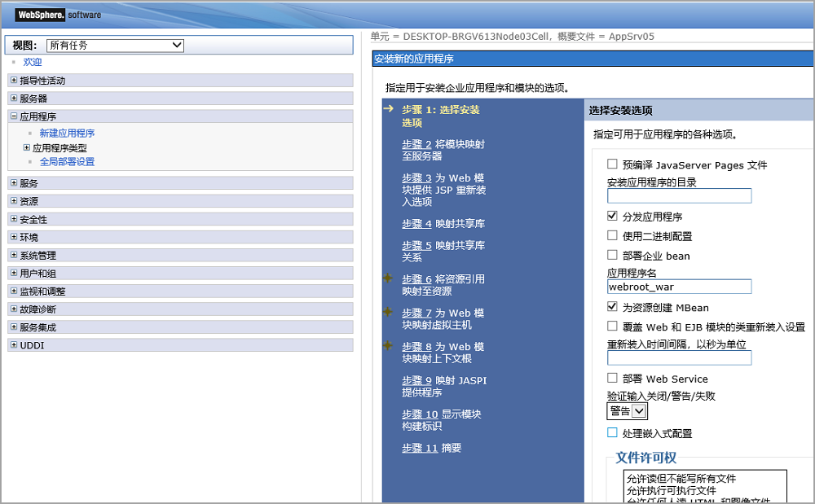Expand the 服务器 section

click(14, 98)
